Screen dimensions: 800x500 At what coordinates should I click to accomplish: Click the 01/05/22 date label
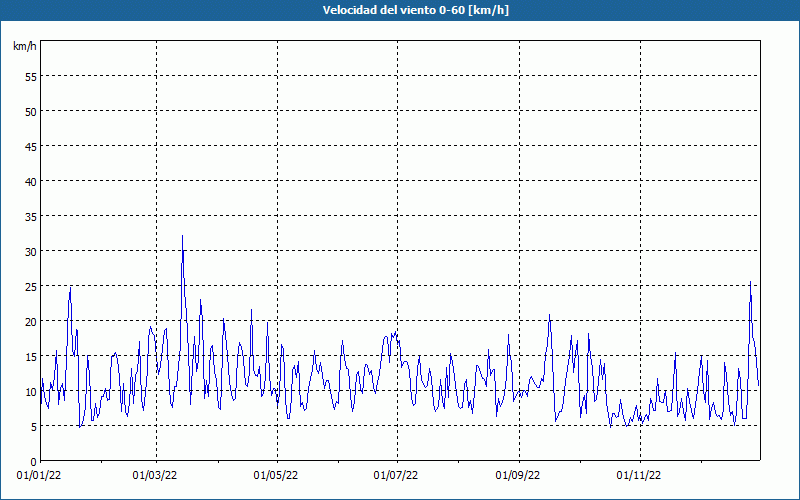(x=276, y=476)
